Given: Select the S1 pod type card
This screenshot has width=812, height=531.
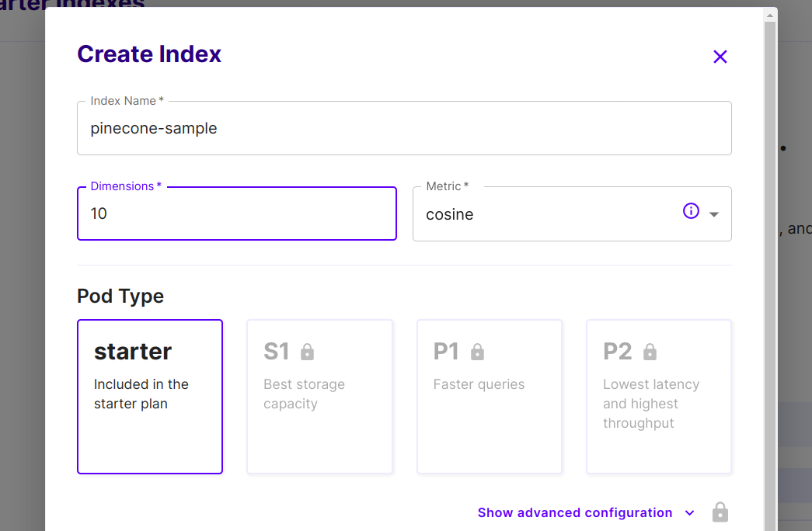Looking at the screenshot, I should pyautogui.click(x=319, y=397).
